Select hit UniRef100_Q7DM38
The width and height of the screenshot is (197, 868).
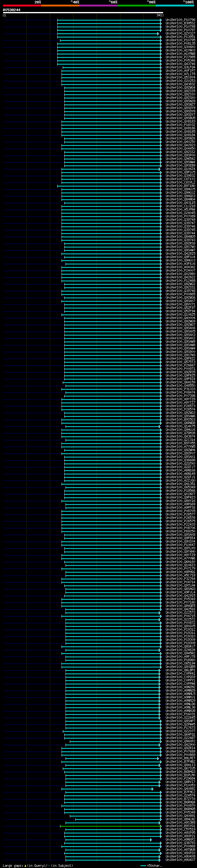(x=180, y=433)
